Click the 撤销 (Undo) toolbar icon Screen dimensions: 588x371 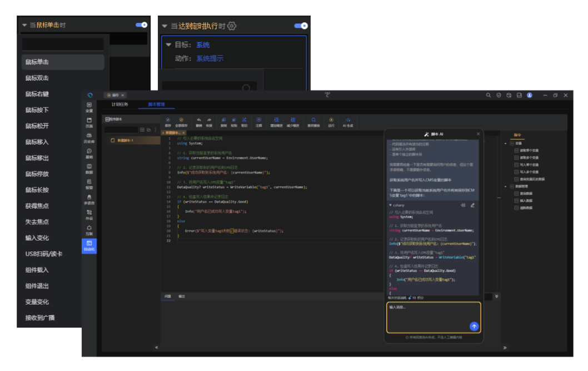198,120
